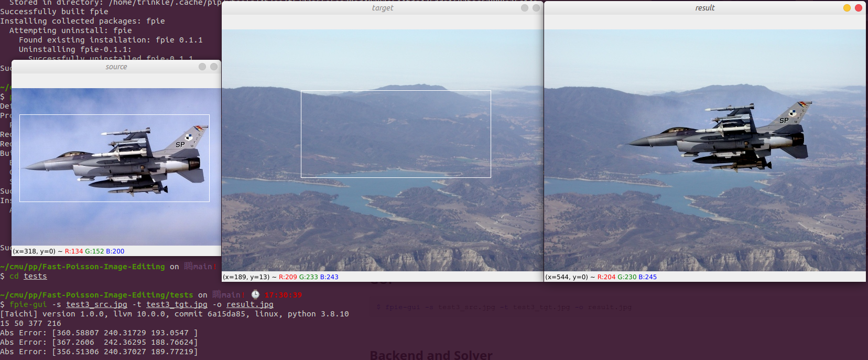Click the first 'Abs Error' line with 360.58807

point(99,333)
